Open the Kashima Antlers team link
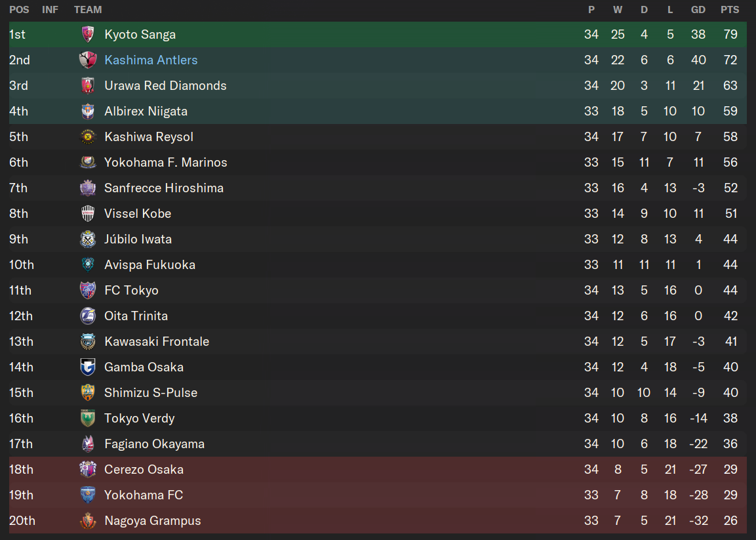756x540 pixels. [151, 60]
